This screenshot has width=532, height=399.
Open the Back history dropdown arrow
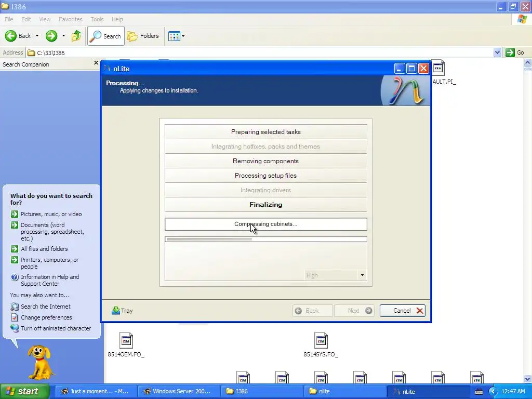pyautogui.click(x=37, y=36)
